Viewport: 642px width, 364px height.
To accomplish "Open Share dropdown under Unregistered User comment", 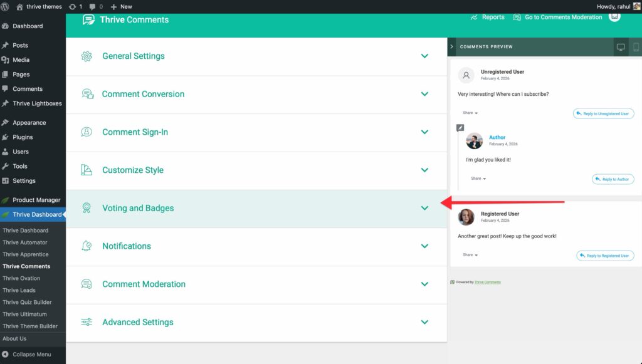I will point(470,113).
